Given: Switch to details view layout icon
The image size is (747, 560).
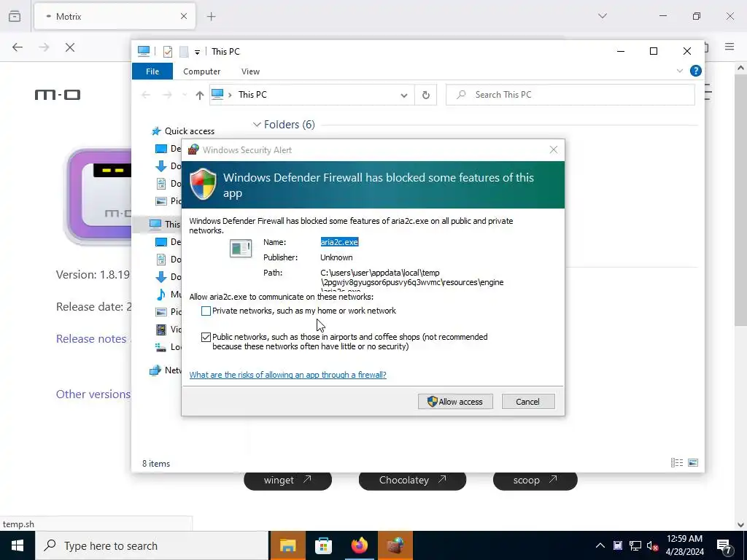Looking at the screenshot, I should coord(677,463).
